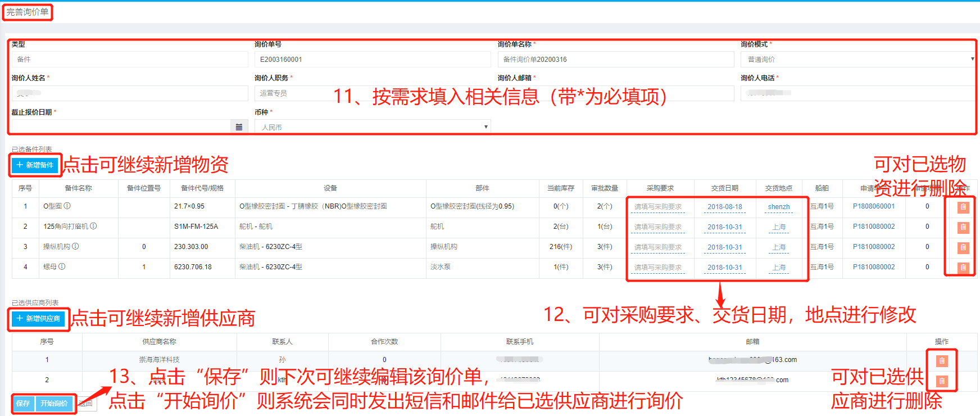Click the 合作次数 column header
The width and height of the screenshot is (980, 416).
click(384, 342)
